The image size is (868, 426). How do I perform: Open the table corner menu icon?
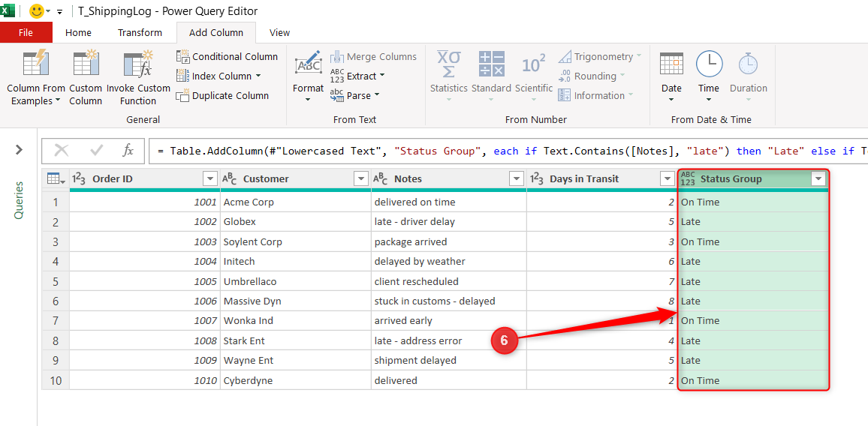coord(56,178)
